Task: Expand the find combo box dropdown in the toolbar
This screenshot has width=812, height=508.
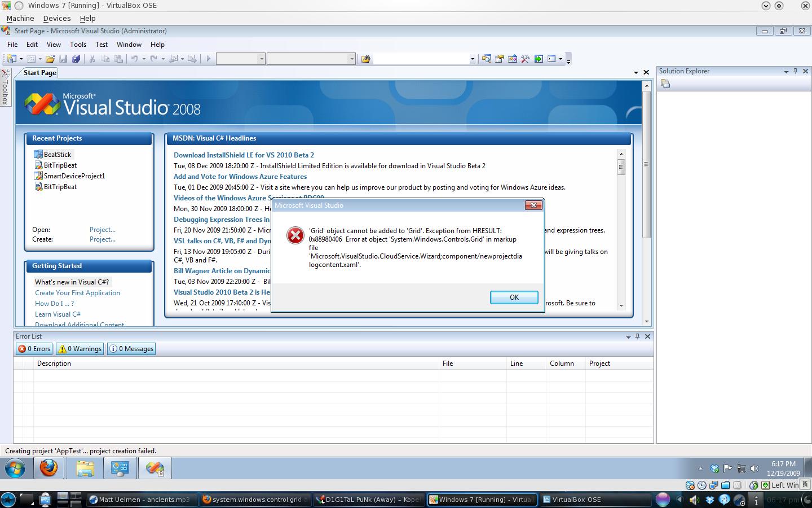Action: tap(473, 59)
